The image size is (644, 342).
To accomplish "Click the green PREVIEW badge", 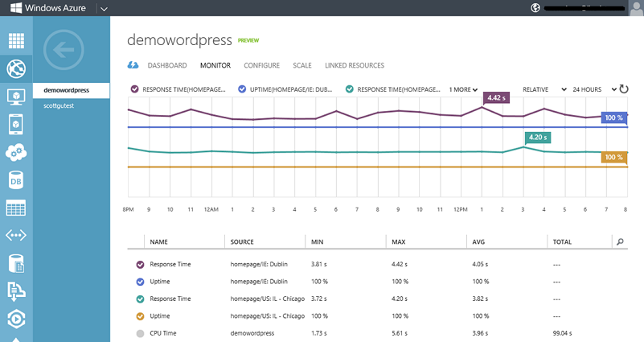I will tap(248, 40).
